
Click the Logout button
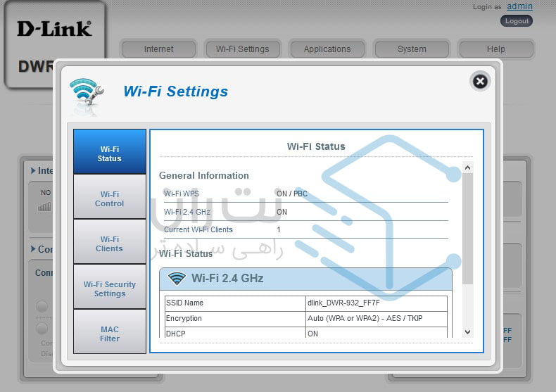(x=517, y=21)
